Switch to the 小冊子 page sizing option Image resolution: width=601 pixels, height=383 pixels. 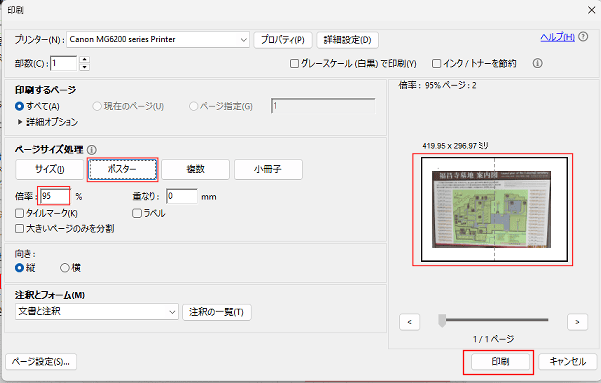pos(268,169)
